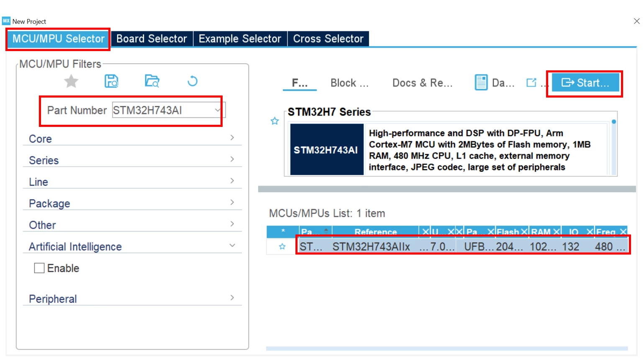The height and width of the screenshot is (363, 644).
Task: Star the STM32H7 Series card as favorite
Action: coord(275,121)
